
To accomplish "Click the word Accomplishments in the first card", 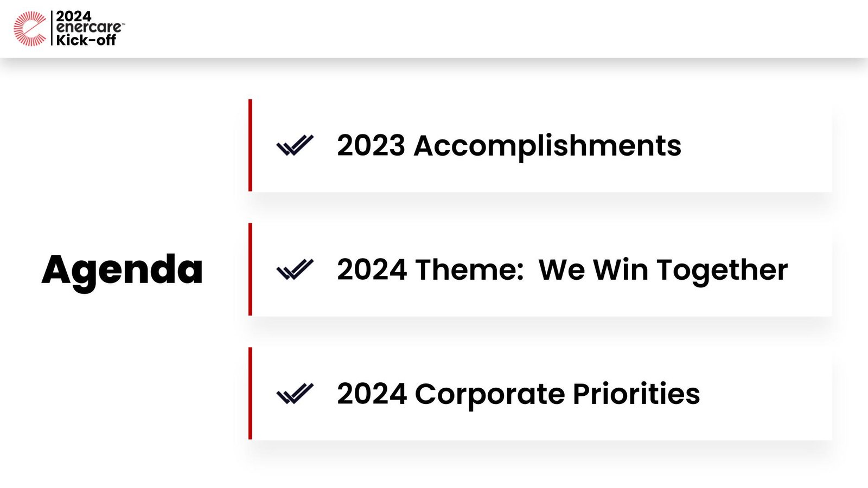I will tap(547, 146).
